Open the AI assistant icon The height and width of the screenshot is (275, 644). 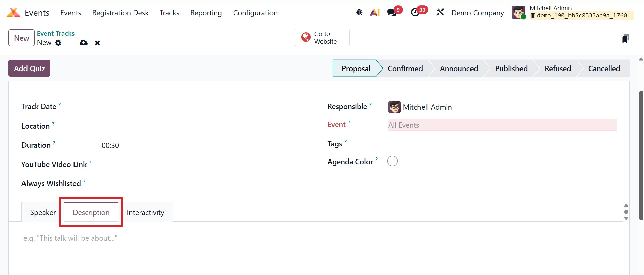tap(375, 12)
